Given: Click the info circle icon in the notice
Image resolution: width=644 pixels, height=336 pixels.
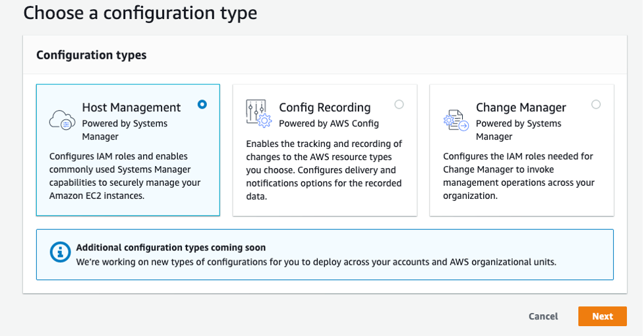Looking at the screenshot, I should [x=60, y=252].
